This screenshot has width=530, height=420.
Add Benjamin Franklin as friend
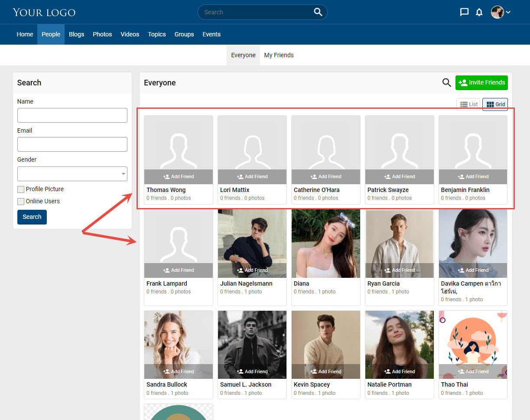pos(473,176)
